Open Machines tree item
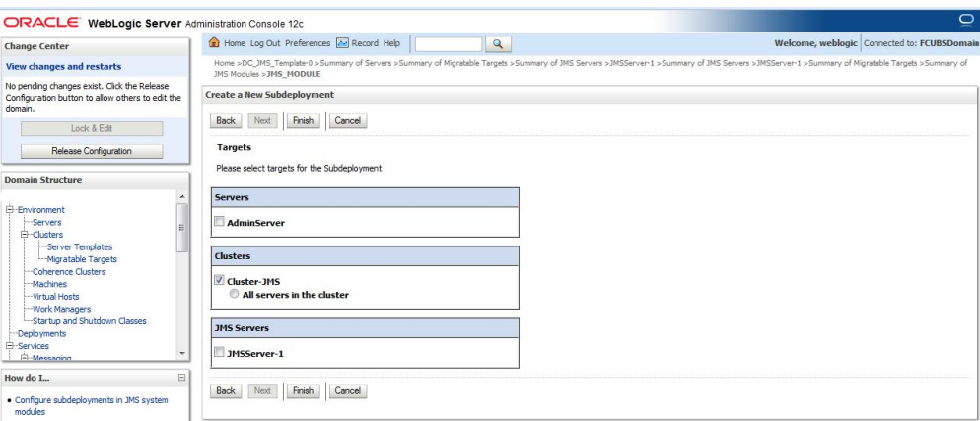This screenshot has height=421, width=980. click(49, 284)
